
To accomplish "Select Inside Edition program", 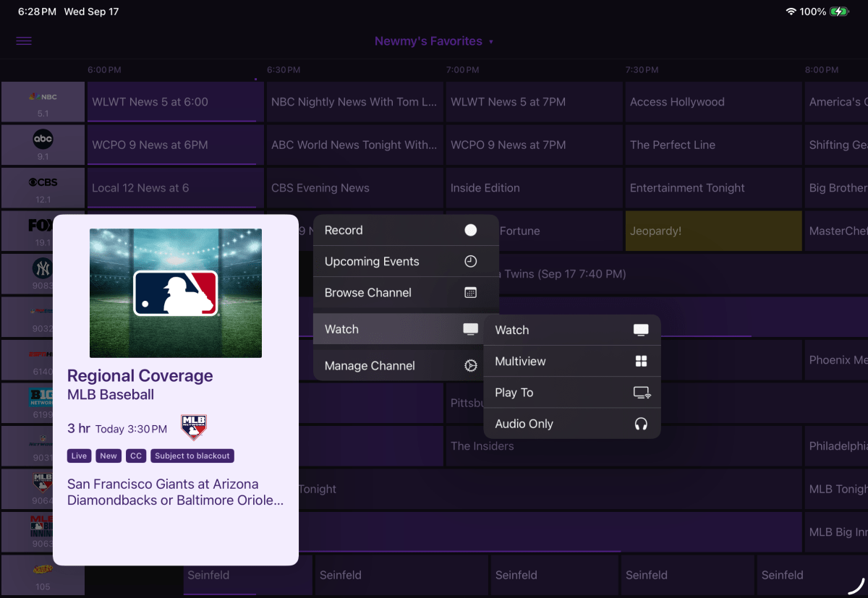I will (x=534, y=188).
